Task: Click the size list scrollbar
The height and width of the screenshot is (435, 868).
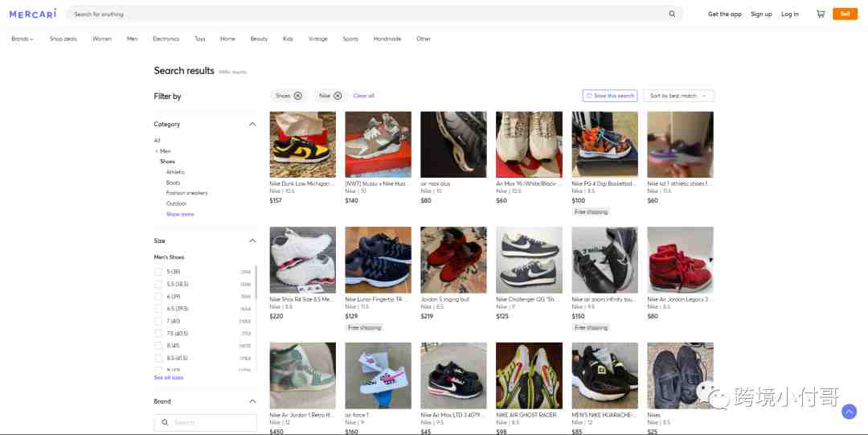Action: 256,282
